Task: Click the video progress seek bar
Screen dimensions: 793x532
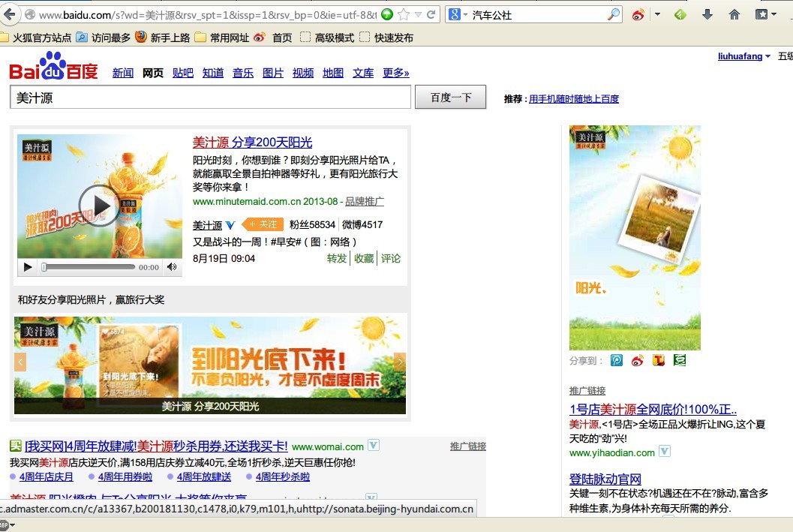Action: (89, 267)
